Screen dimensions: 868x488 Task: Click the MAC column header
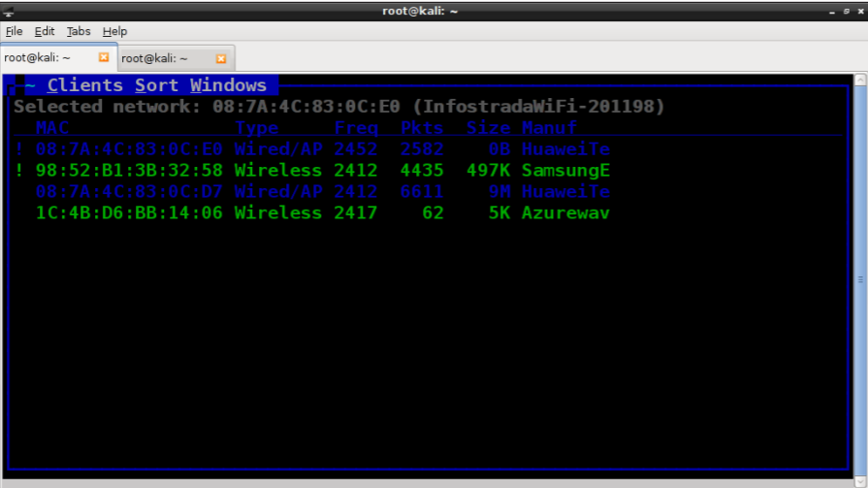click(x=52, y=128)
